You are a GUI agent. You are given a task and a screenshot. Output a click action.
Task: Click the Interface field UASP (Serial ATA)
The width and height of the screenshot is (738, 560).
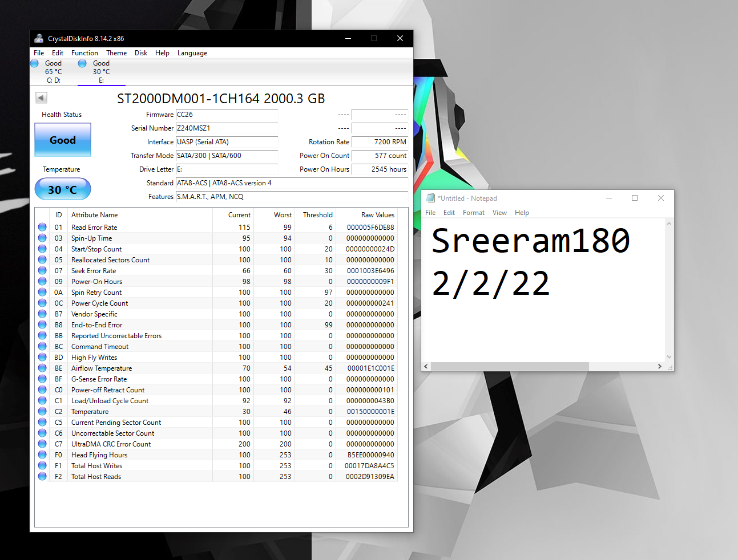(x=227, y=142)
